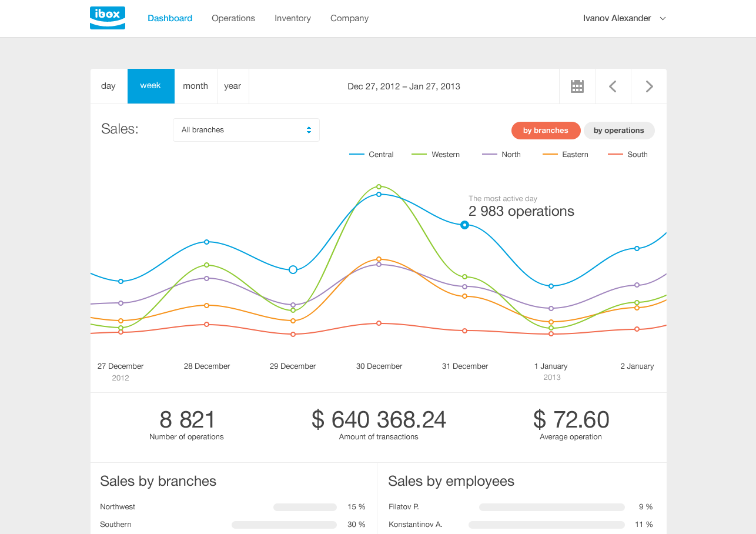Open the calendar date picker

click(577, 86)
